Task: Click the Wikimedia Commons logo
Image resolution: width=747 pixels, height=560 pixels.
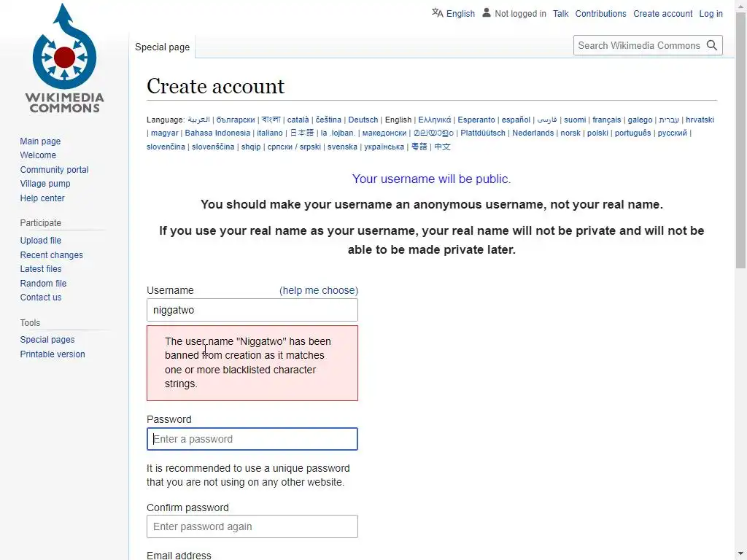Action: (x=64, y=58)
